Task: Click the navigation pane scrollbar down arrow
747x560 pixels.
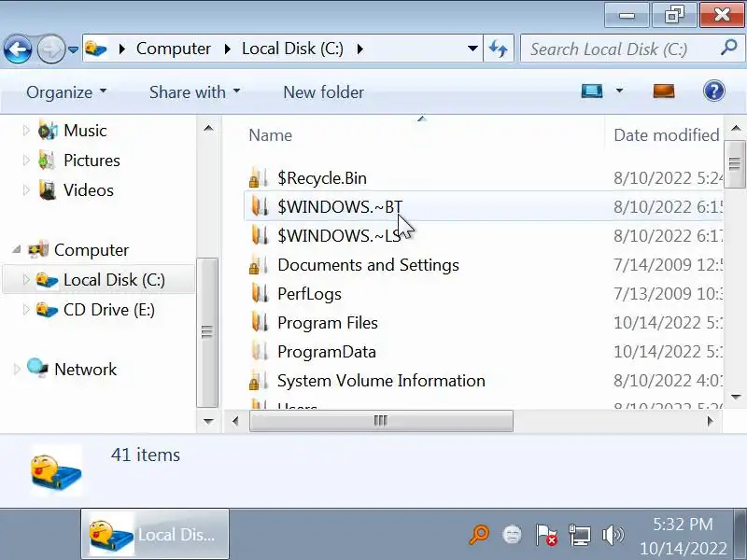Action: (x=208, y=421)
